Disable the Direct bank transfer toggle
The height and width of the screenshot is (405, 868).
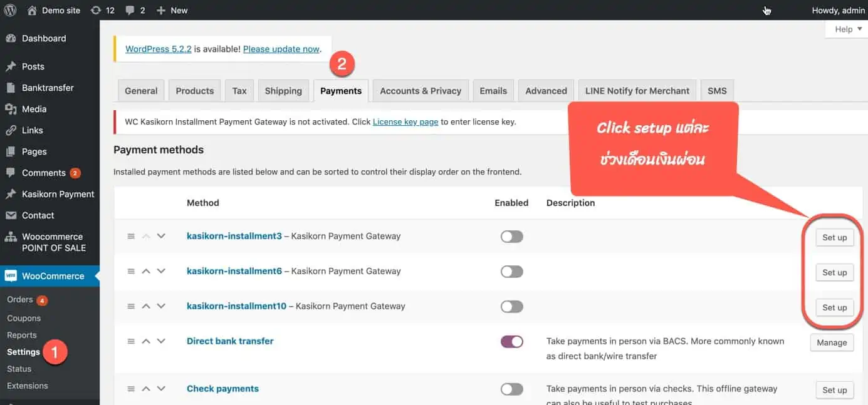click(511, 341)
